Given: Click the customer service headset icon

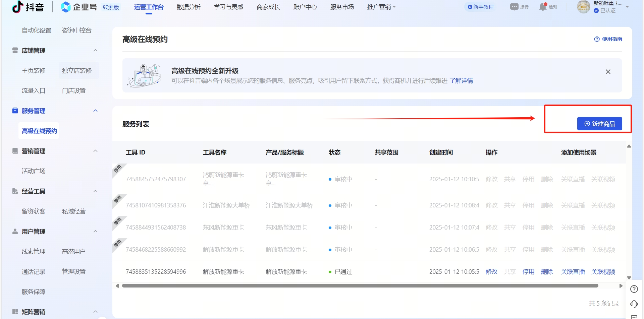Looking at the screenshot, I should pyautogui.click(x=634, y=304).
